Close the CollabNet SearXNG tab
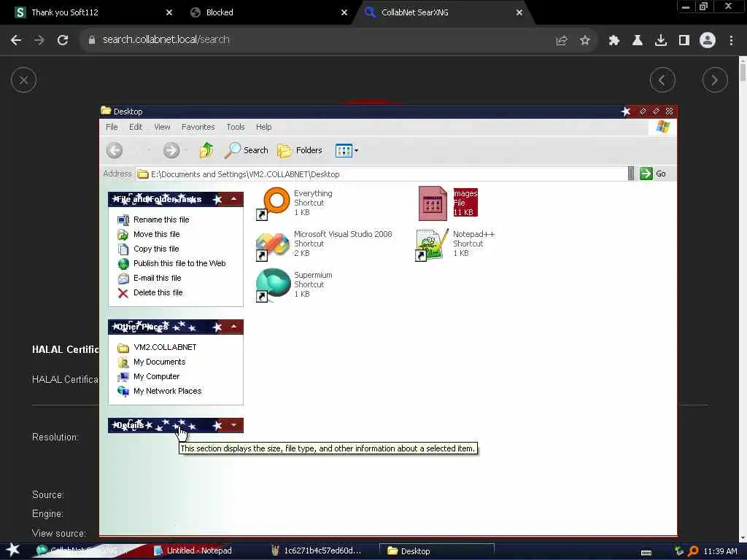This screenshot has height=560, width=747. [x=519, y=13]
